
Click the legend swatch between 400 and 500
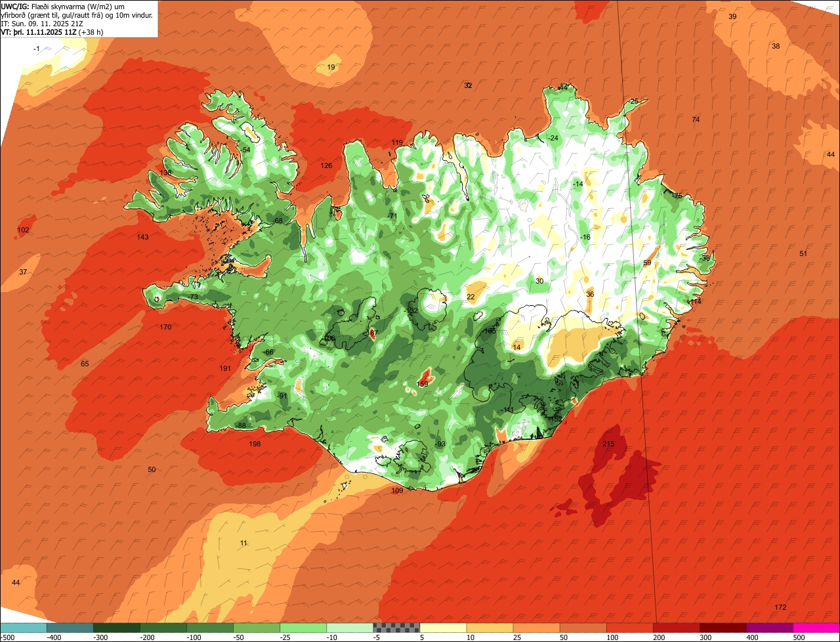tap(769, 628)
